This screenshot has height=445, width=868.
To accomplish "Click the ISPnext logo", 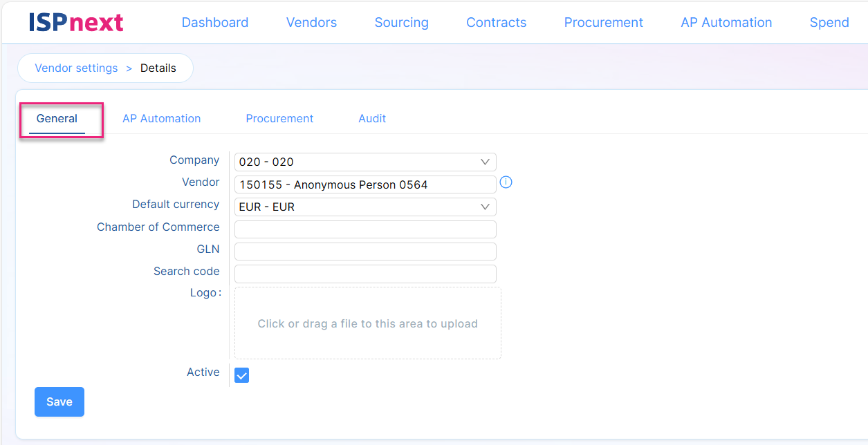I will pos(76,23).
